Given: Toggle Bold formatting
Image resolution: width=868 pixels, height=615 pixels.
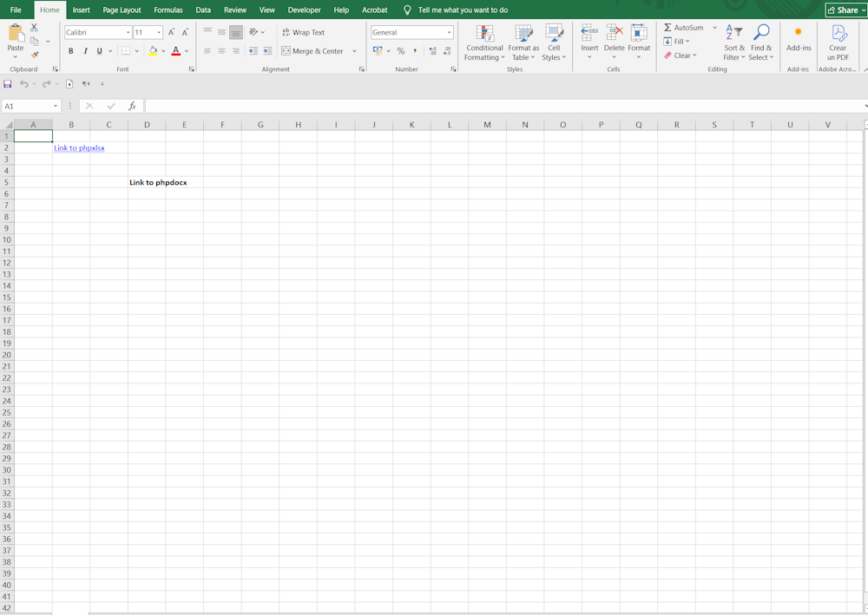Looking at the screenshot, I should coord(85,51).
